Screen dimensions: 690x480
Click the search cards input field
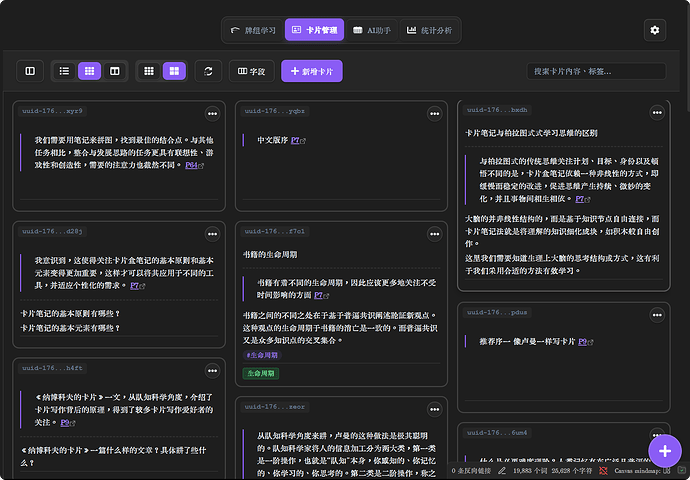597,71
